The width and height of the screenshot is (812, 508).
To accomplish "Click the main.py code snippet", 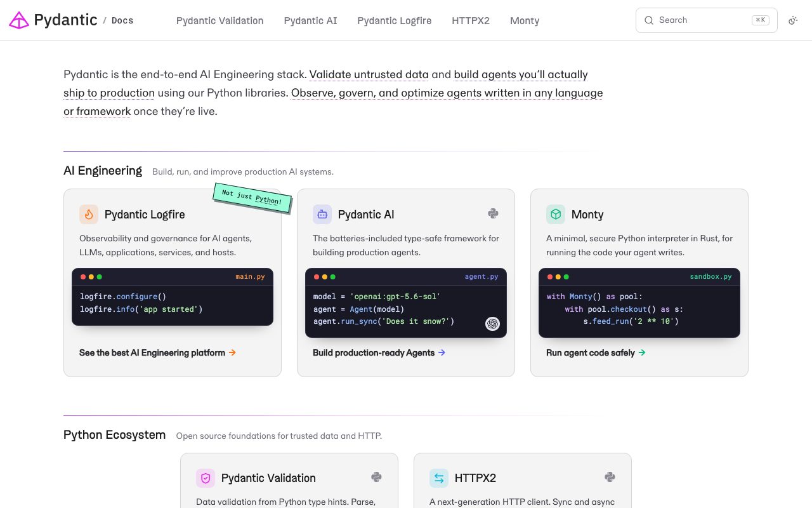I will click(173, 297).
